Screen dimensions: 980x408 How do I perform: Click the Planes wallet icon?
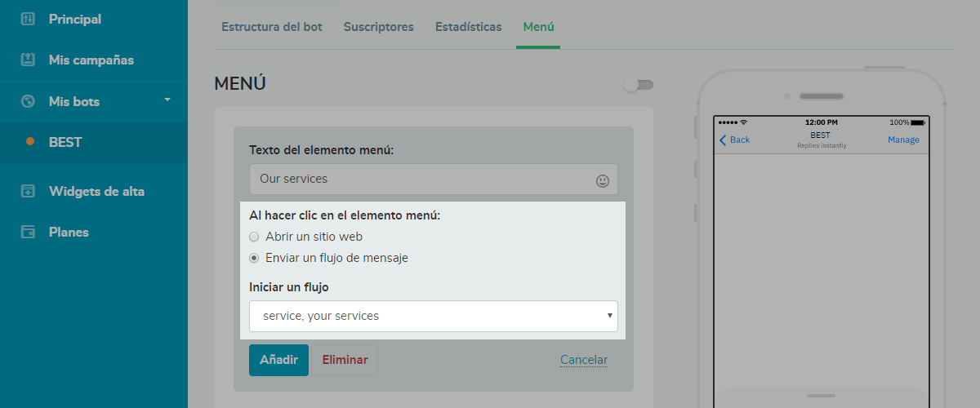[28, 232]
